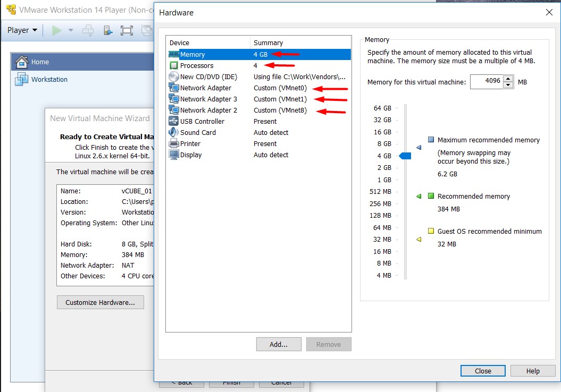Select the Memory row in device list
The image size is (561, 392).
tap(259, 54)
